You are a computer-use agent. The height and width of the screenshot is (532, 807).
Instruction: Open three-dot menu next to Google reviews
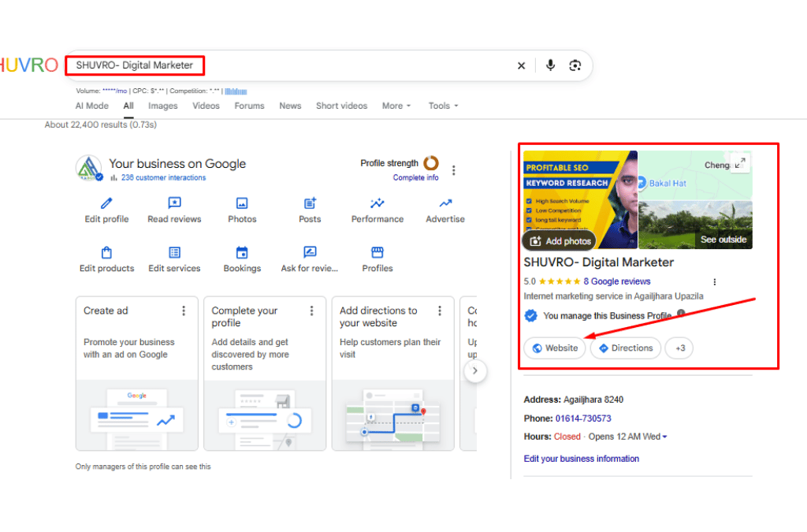[714, 282]
